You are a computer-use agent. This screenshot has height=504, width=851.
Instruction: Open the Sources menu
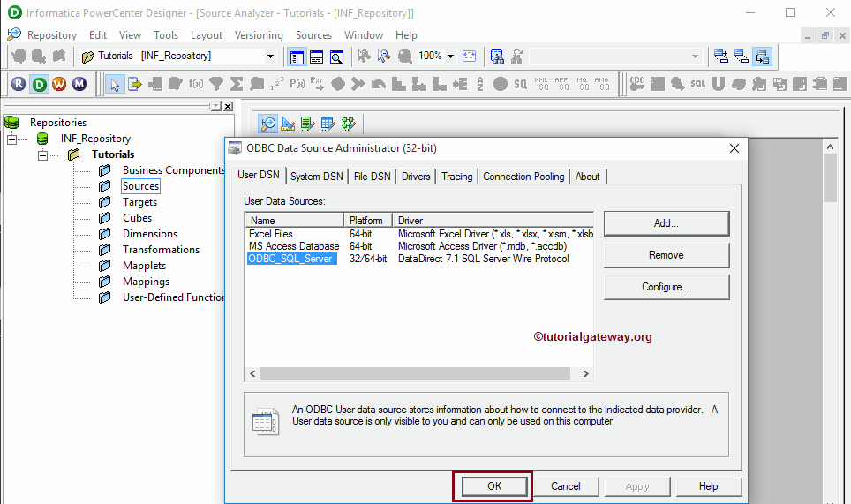(313, 35)
